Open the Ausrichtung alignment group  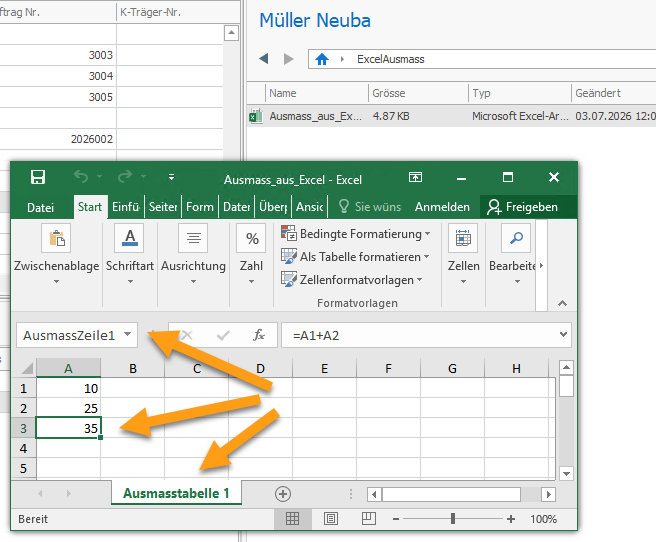193,255
